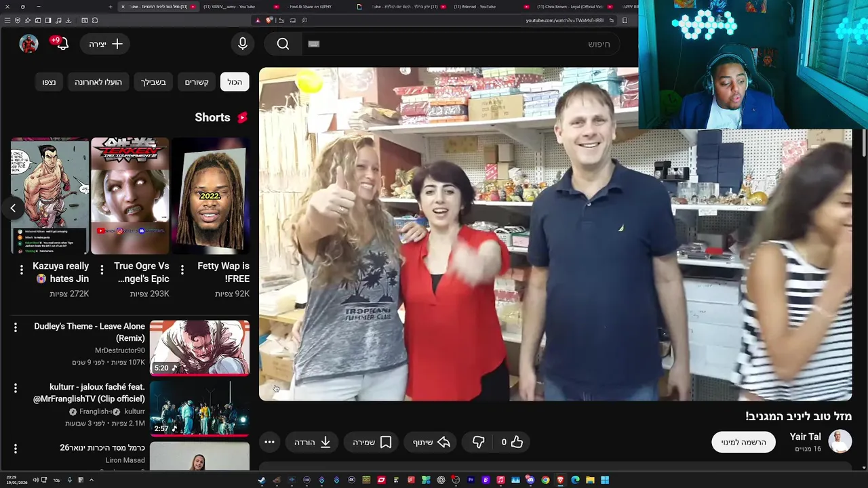This screenshot has width=868, height=488.
Task: Open the notifications bell
Action: [62, 44]
